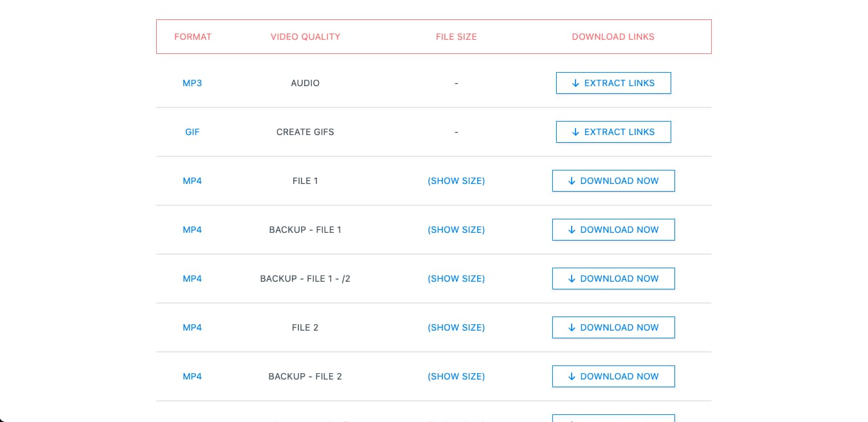Click arrow icon for BACKUP - FILE 1

[572, 230]
